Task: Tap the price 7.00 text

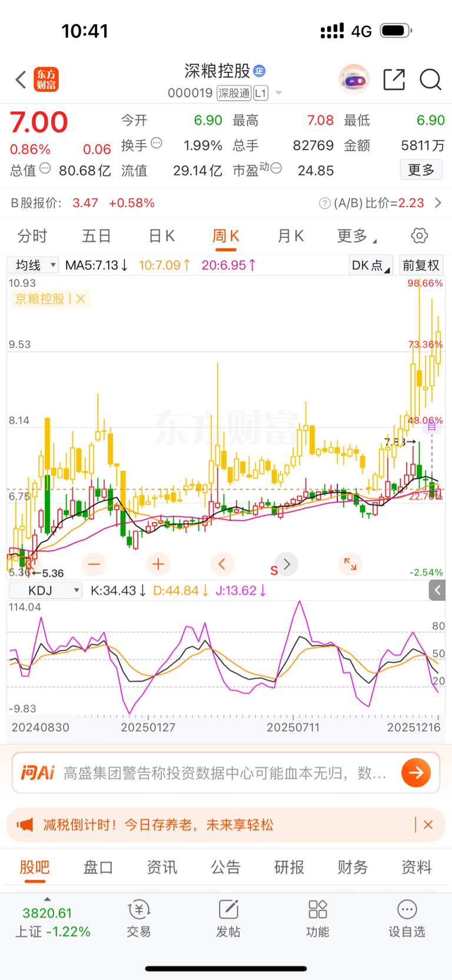Action: (39, 123)
